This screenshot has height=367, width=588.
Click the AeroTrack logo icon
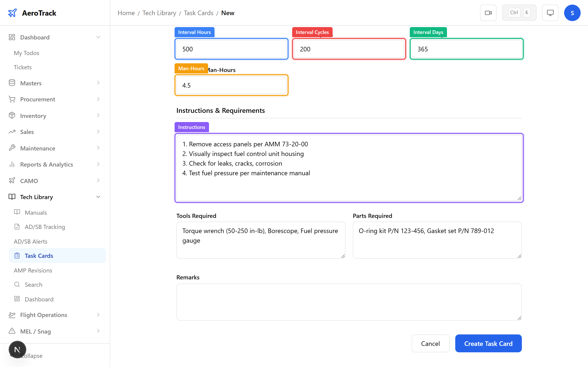12,13
